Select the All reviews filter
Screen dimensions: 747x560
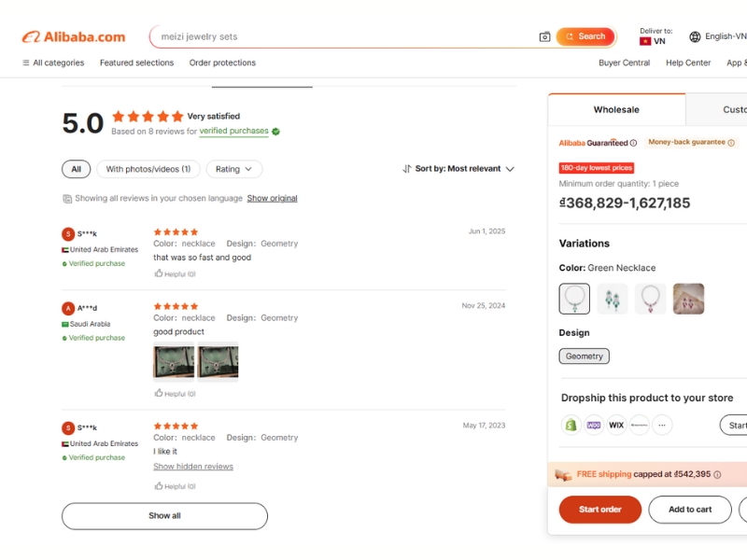tap(76, 169)
